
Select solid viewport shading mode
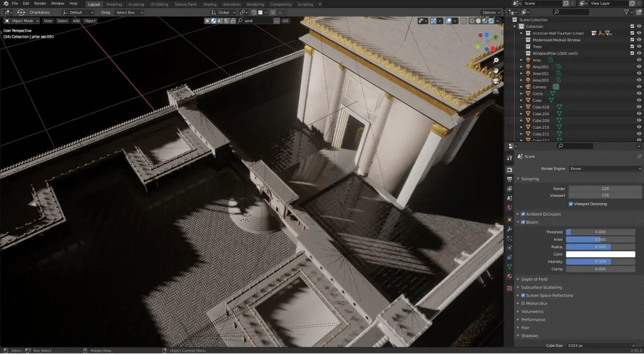[x=479, y=20]
